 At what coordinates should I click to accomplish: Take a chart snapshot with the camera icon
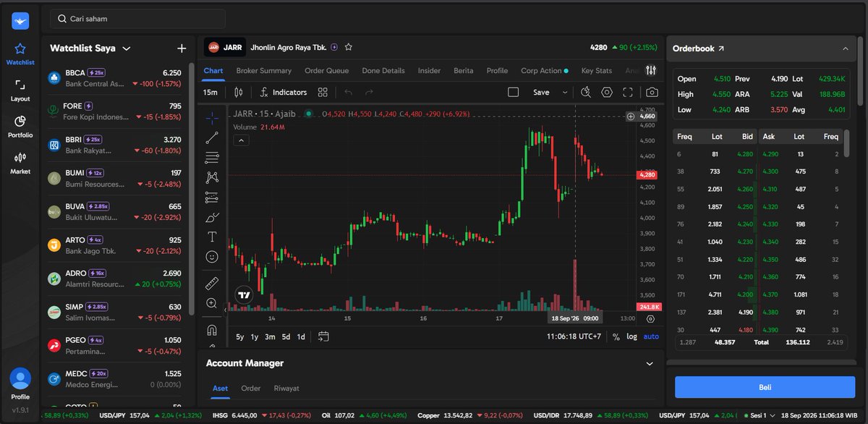[652, 93]
